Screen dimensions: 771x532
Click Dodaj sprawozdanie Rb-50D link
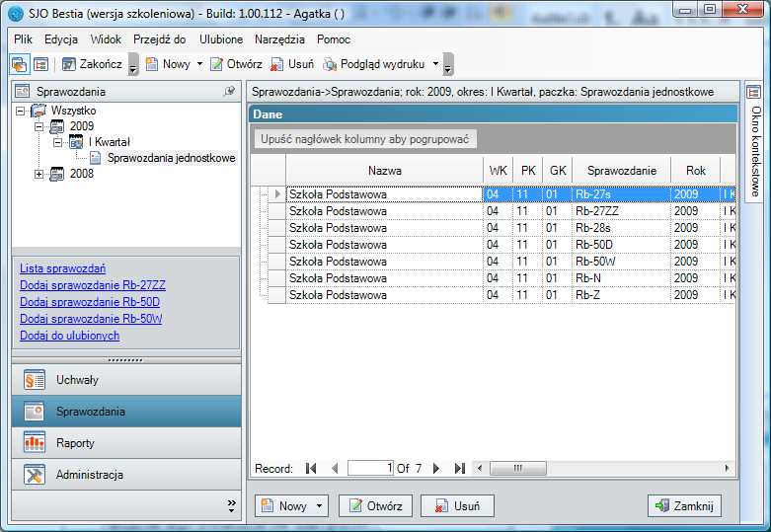tap(90, 302)
